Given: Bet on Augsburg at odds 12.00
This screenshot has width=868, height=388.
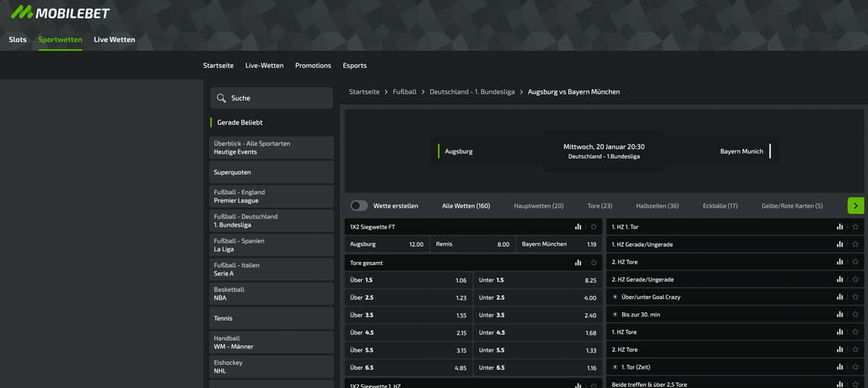Looking at the screenshot, I should 387,244.
